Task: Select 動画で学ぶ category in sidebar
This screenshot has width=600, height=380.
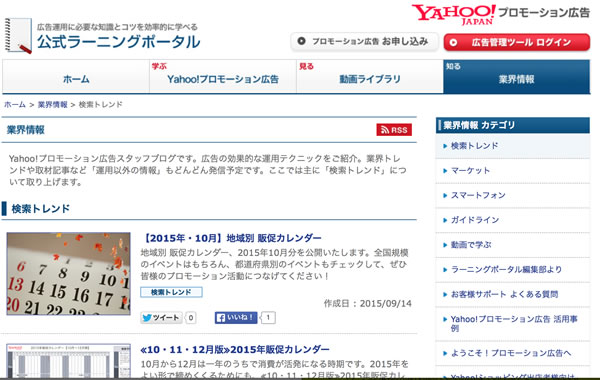Action: point(513,245)
